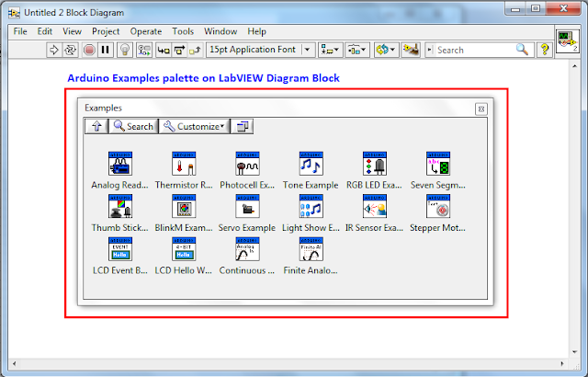Toggle Retain Wire Values button

coord(144,50)
